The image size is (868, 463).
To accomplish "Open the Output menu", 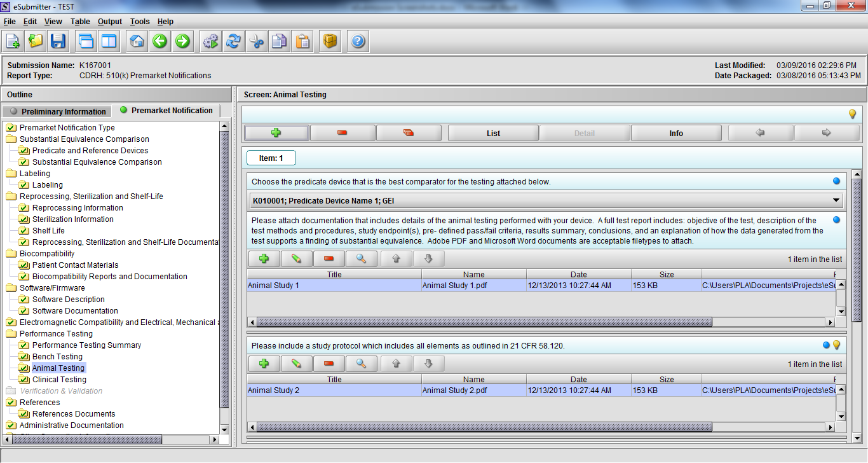I will coord(110,22).
